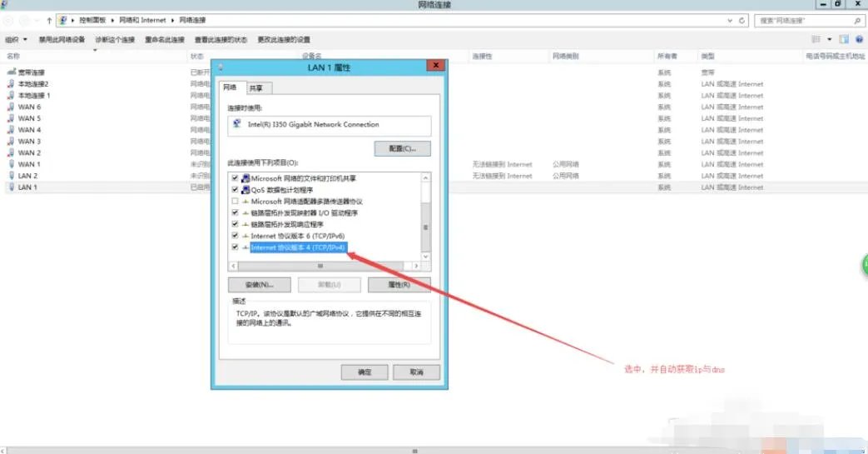
Task: Click the 配置(C)... button
Action: pyautogui.click(x=401, y=148)
